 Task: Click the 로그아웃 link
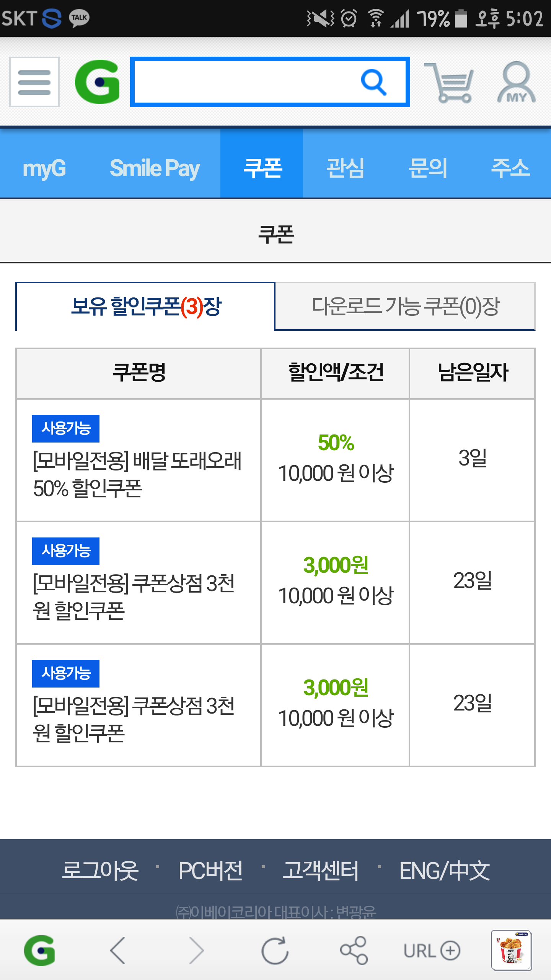(100, 871)
